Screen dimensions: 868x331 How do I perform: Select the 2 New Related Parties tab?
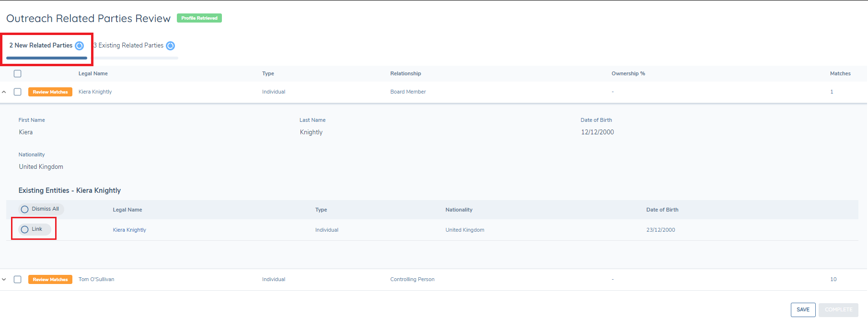pyautogui.click(x=41, y=46)
